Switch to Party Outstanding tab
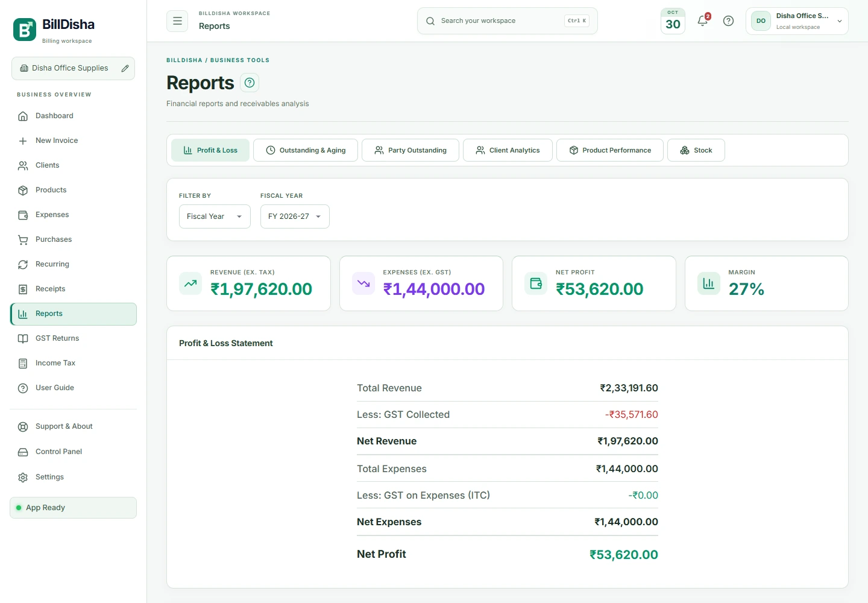This screenshot has width=868, height=603. pyautogui.click(x=410, y=150)
